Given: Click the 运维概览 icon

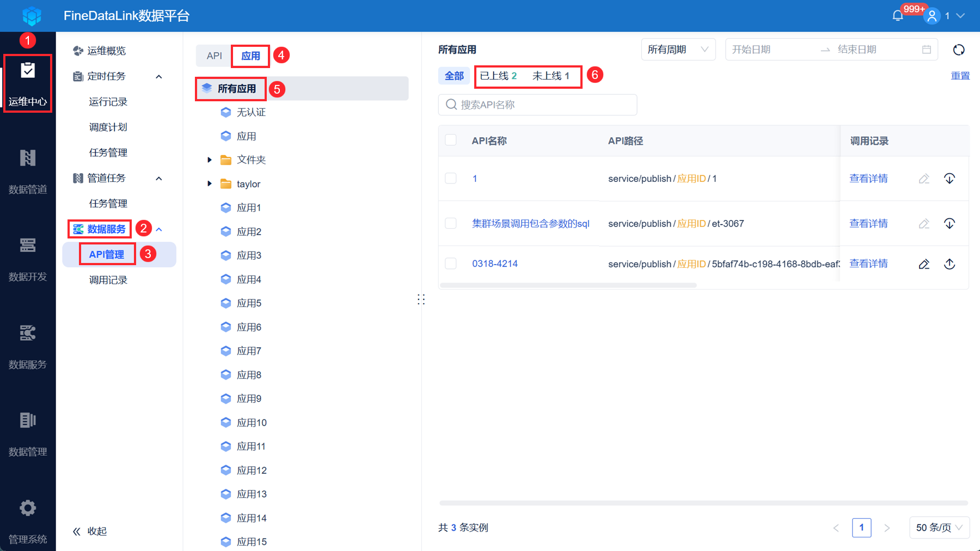Looking at the screenshot, I should coord(78,51).
